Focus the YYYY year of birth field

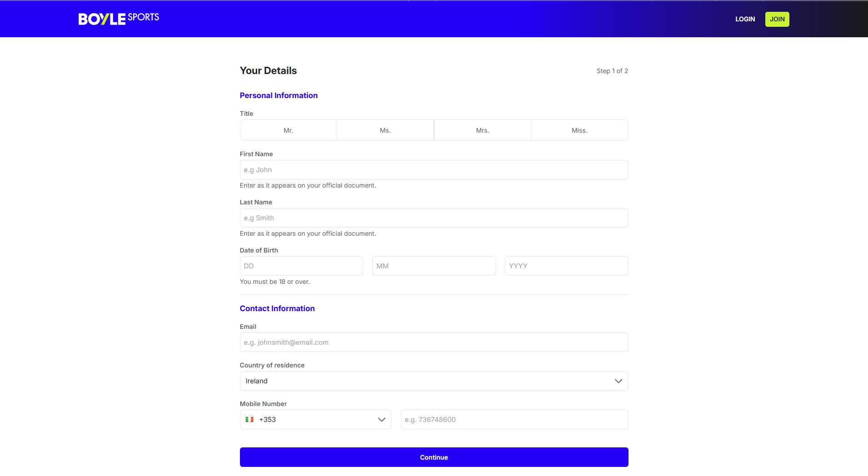coord(567,266)
